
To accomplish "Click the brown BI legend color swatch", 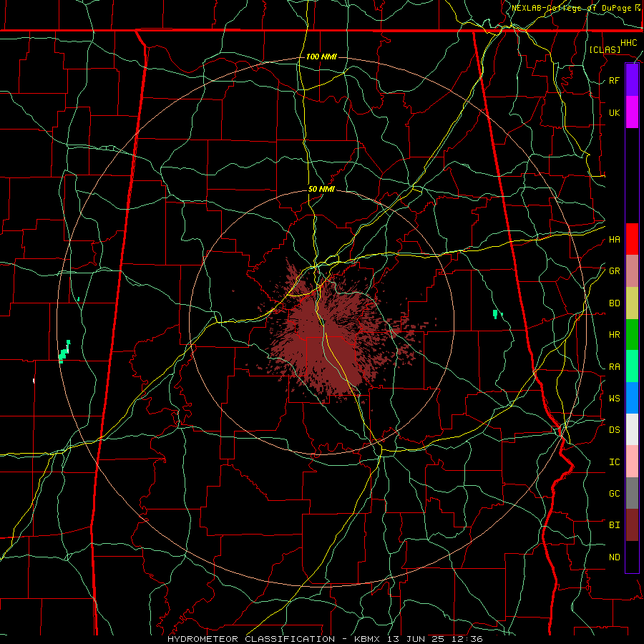I will [x=632, y=525].
